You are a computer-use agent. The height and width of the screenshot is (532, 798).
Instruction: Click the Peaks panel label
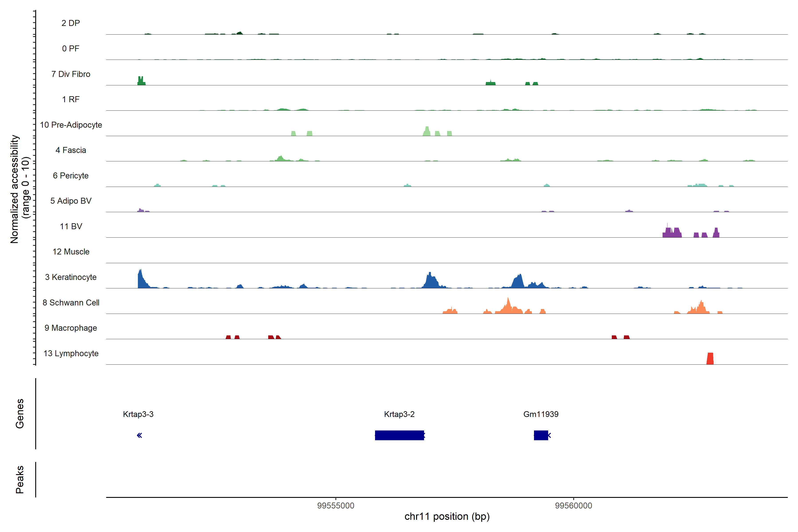pos(20,479)
